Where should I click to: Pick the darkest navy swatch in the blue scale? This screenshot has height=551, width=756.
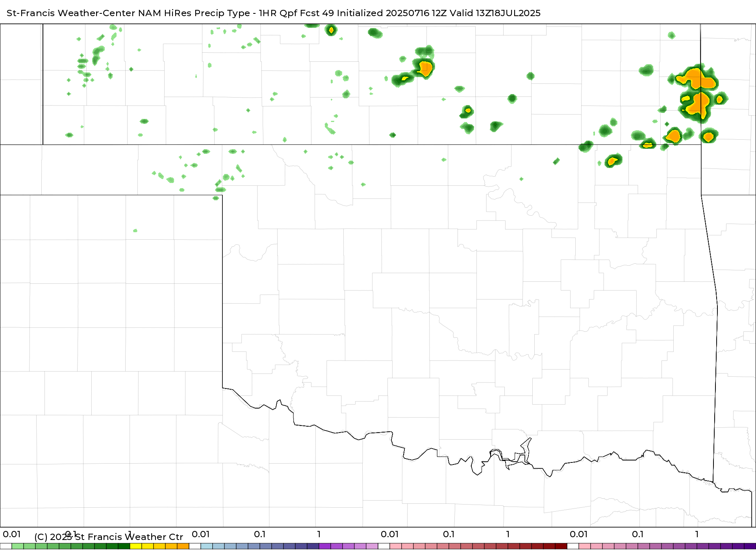313,546
